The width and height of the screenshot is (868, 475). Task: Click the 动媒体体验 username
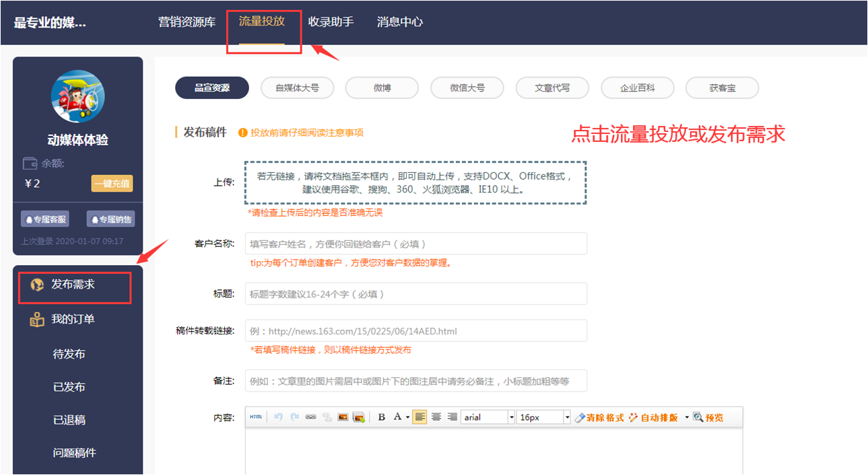(x=78, y=140)
